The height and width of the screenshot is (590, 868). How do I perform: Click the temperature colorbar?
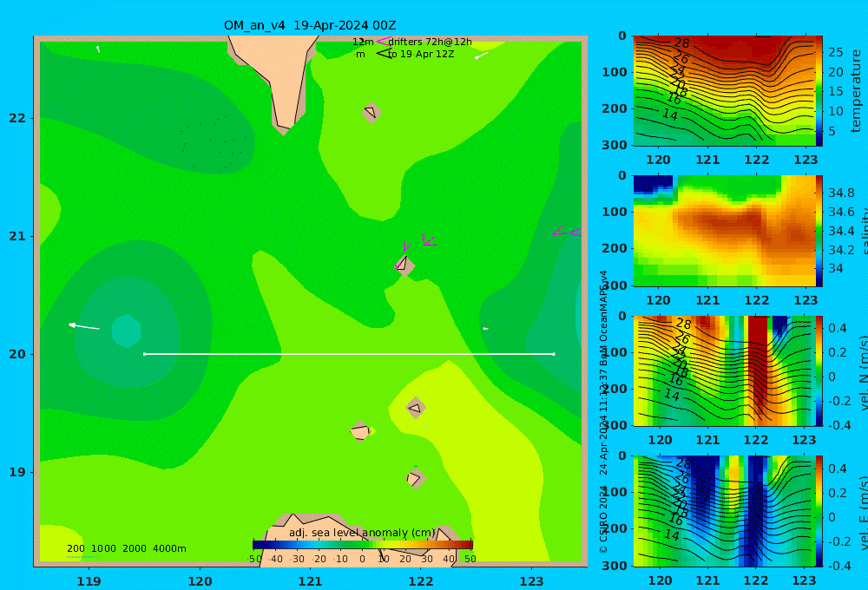819,91
